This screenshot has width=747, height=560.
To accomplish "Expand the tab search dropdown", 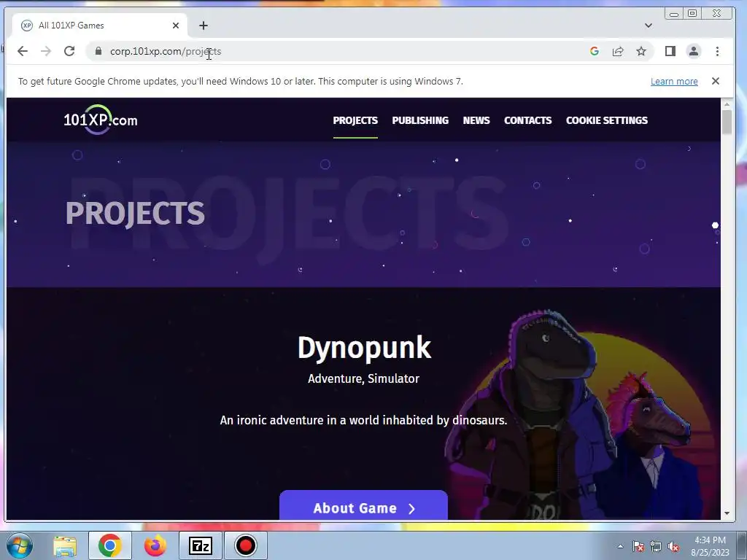I will tap(649, 26).
